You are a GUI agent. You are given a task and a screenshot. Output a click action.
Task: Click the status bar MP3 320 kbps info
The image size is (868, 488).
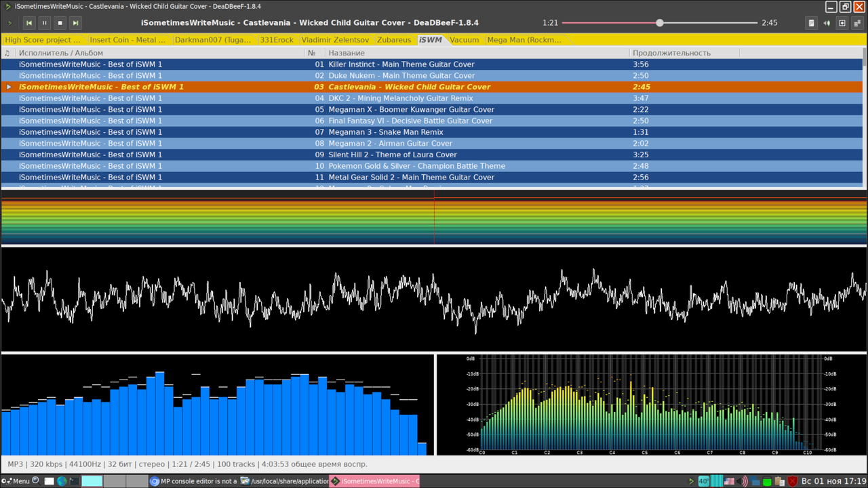click(187, 464)
